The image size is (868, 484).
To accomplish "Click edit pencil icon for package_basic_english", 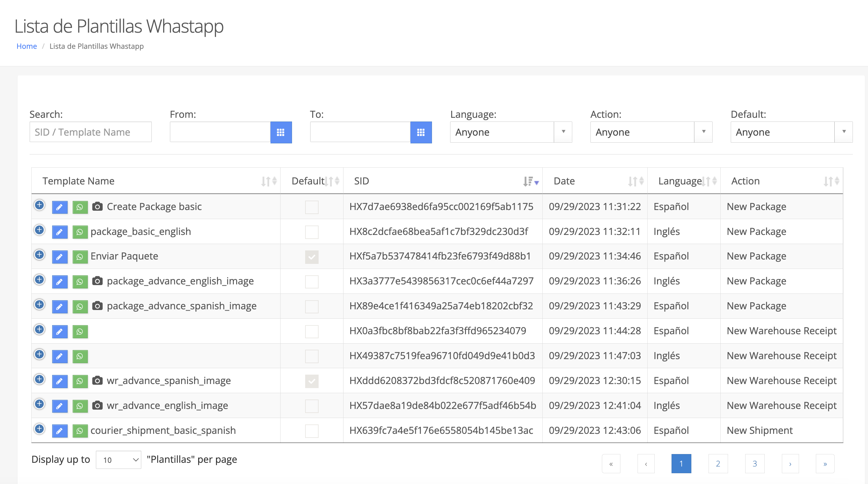I will (x=60, y=232).
